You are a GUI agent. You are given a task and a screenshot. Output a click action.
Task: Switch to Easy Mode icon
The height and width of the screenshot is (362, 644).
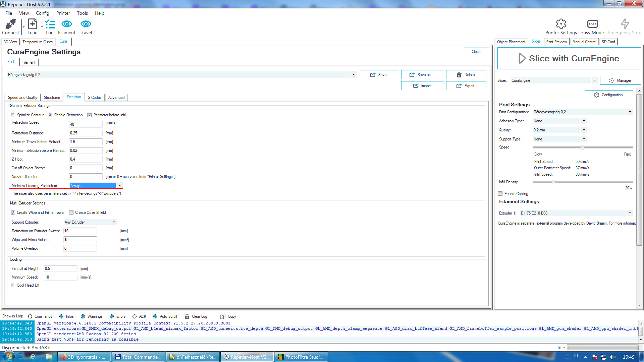pos(592,24)
